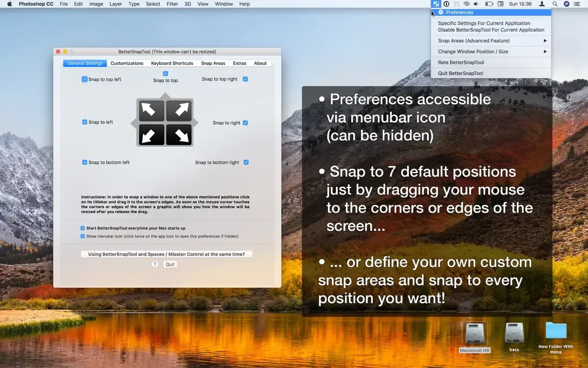This screenshot has height=368, width=588.
Task: Expand the Snap Areas (Advanced Feature) submenu
Action: (491, 40)
